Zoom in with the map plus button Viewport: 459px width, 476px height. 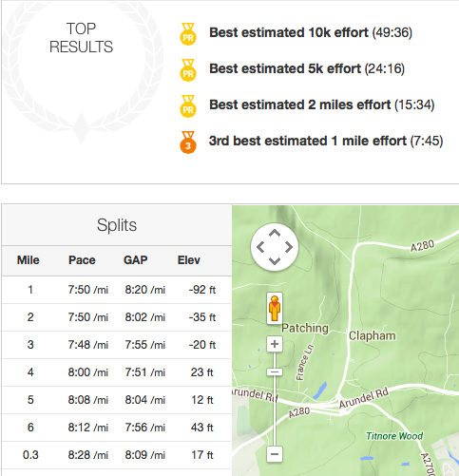(275, 344)
